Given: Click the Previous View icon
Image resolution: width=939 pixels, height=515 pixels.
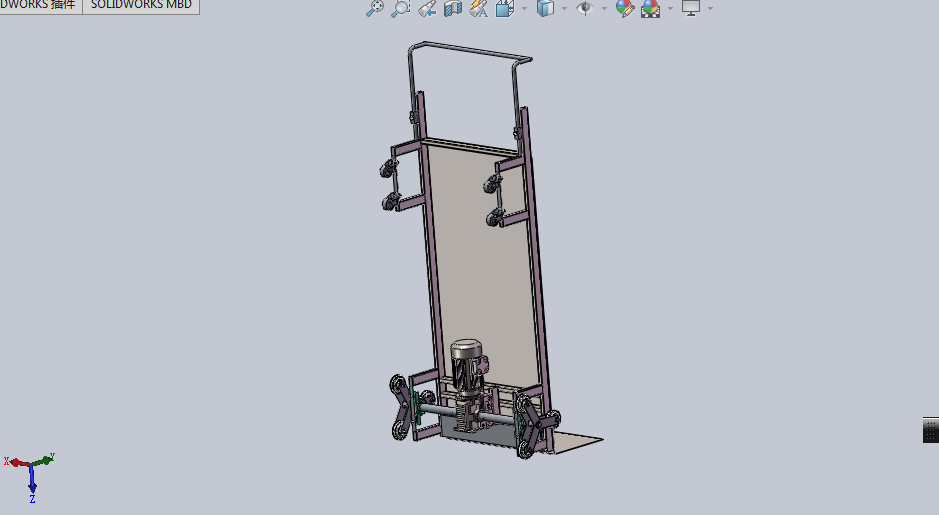Looking at the screenshot, I should click(x=427, y=8).
